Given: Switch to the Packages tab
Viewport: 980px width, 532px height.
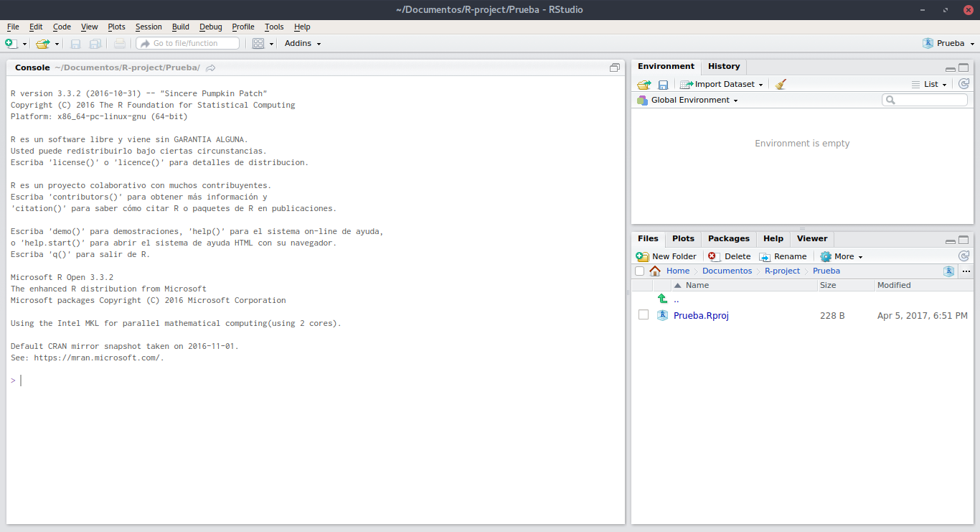Looking at the screenshot, I should [x=728, y=238].
